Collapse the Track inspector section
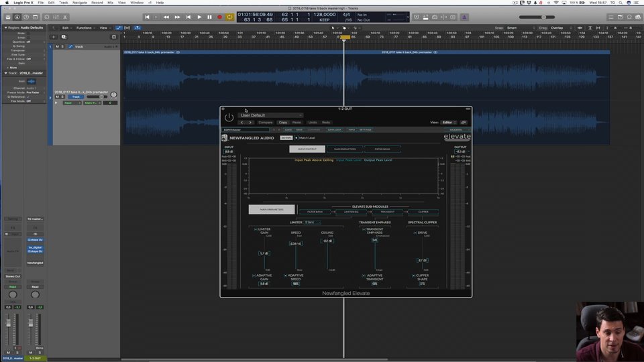The image size is (644, 362). point(6,73)
